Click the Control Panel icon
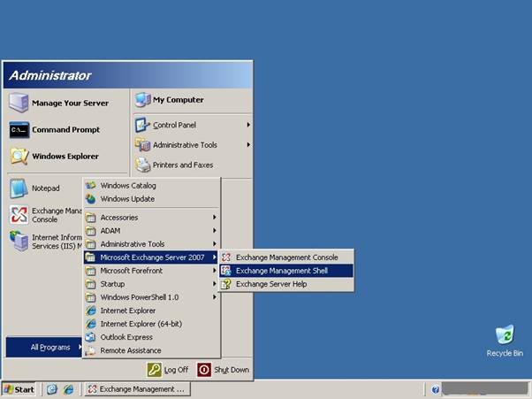Image resolution: width=532 pixels, height=399 pixels. tap(142, 125)
